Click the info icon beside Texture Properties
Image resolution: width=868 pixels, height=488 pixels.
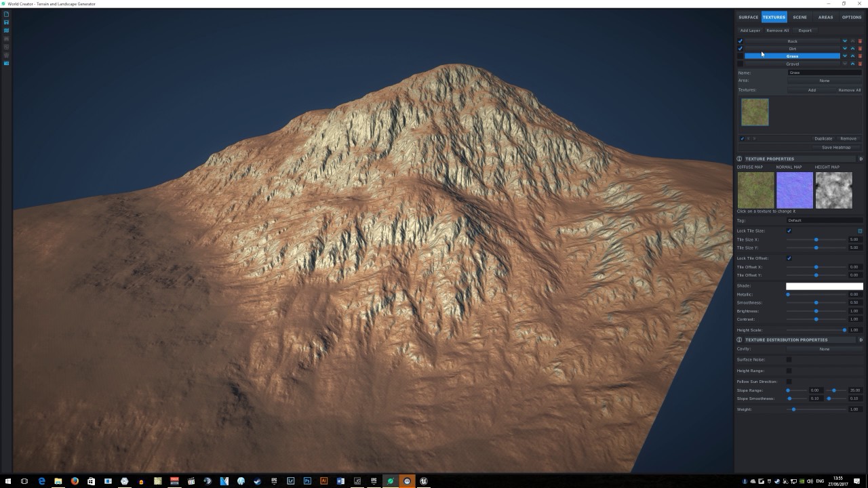[x=739, y=159]
